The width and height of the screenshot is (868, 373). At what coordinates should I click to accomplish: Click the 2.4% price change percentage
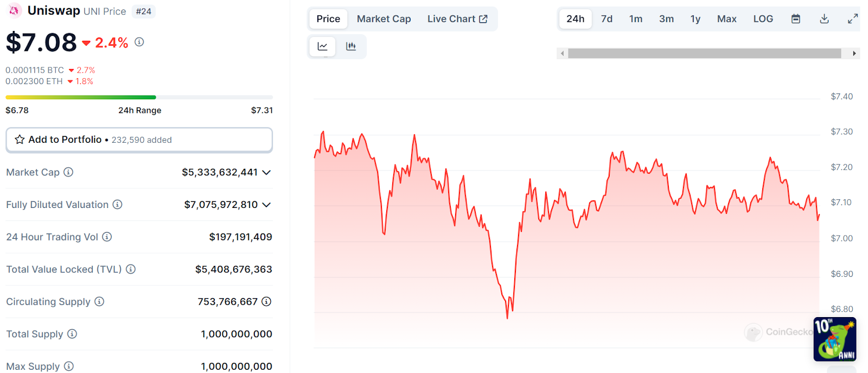tap(111, 42)
